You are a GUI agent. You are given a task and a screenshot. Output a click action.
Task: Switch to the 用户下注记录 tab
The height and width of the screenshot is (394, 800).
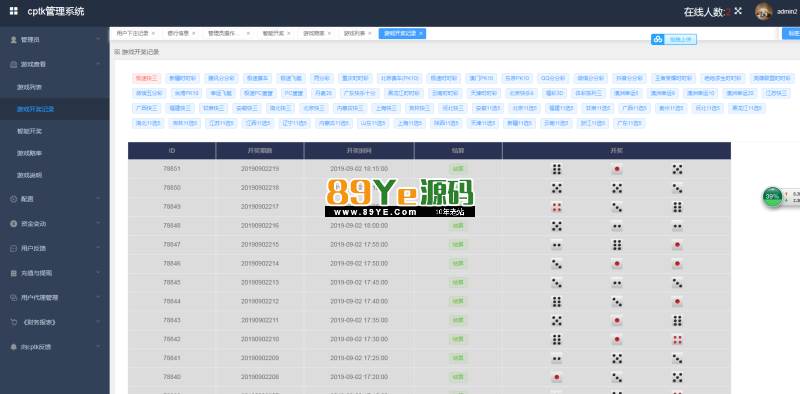click(x=132, y=33)
